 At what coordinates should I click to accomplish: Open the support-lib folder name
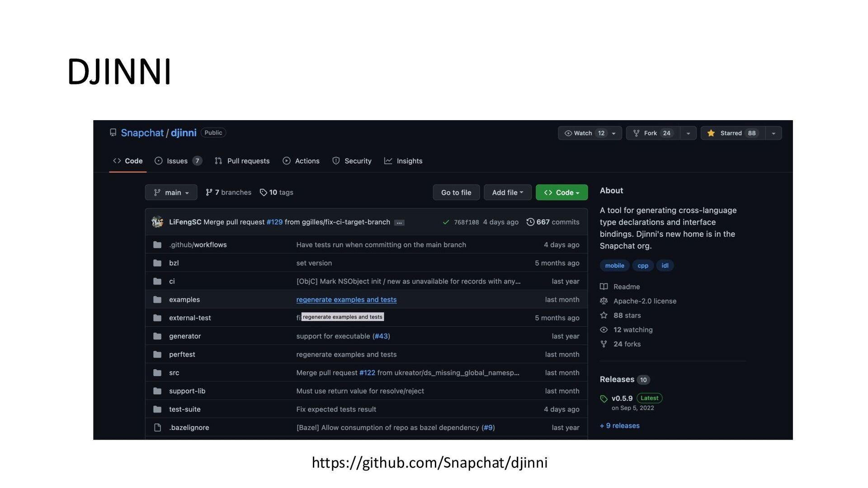click(x=187, y=391)
